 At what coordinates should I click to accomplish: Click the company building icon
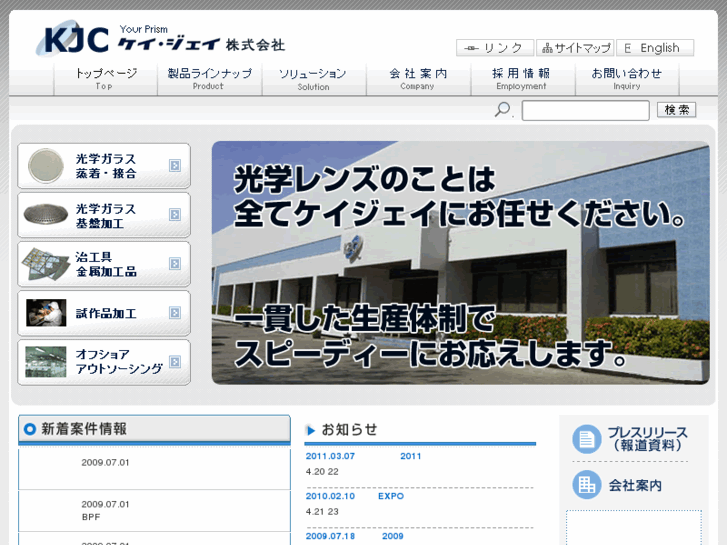click(x=587, y=485)
